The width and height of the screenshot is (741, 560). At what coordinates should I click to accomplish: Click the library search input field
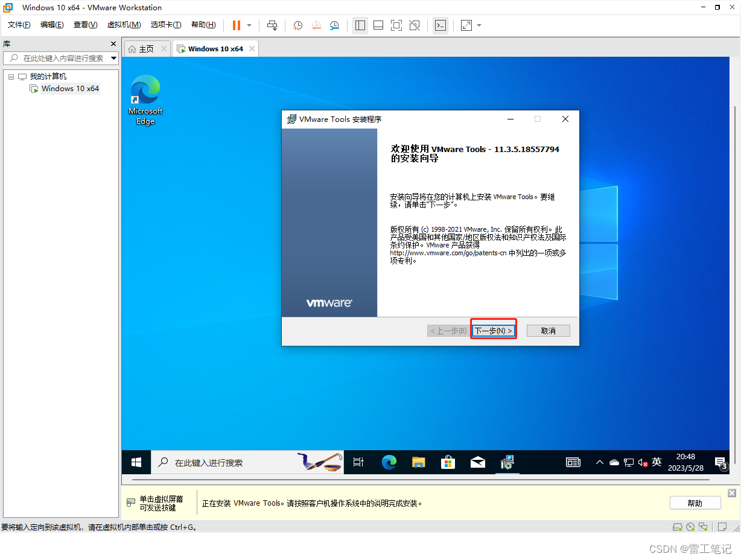[61, 58]
